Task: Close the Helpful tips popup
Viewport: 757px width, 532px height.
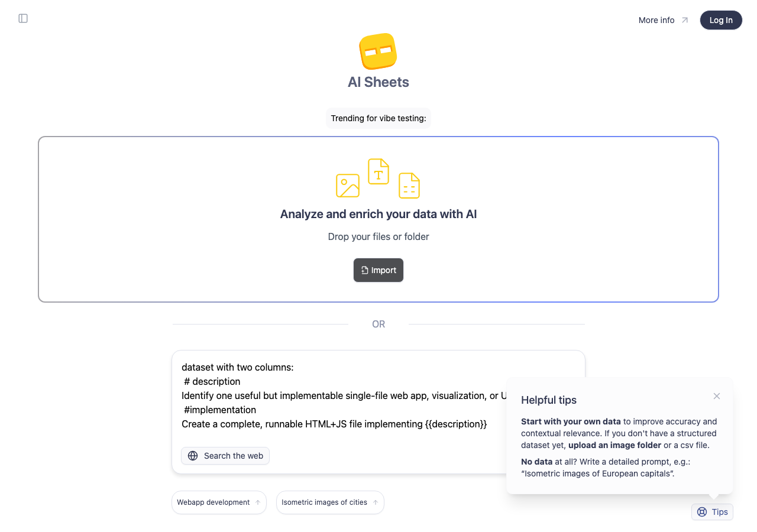Action: (717, 396)
